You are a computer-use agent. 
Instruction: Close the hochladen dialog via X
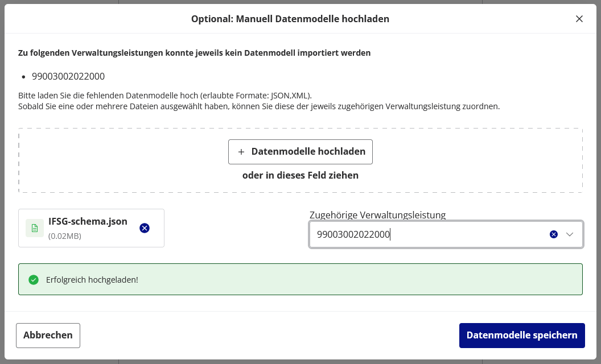point(579,18)
